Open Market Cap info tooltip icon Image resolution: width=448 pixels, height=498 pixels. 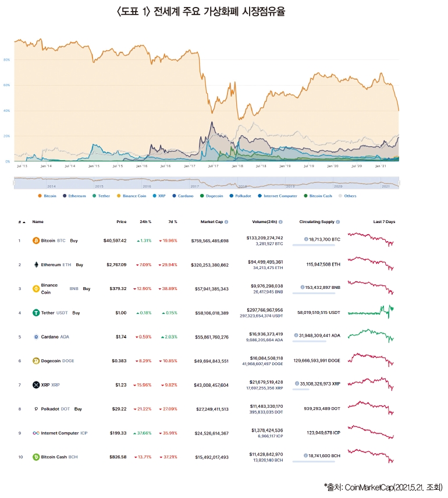coord(226,222)
